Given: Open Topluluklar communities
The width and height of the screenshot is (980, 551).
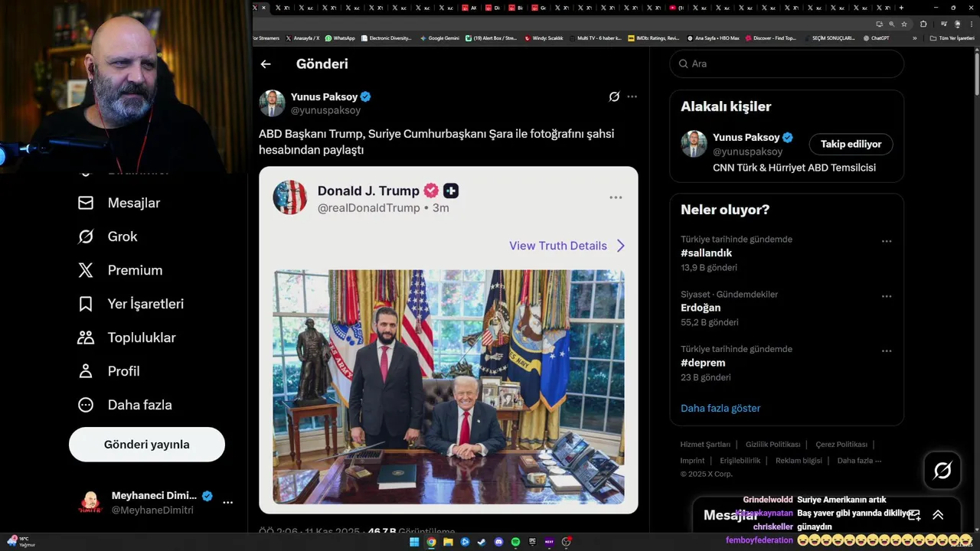Looking at the screenshot, I should pyautogui.click(x=126, y=337).
